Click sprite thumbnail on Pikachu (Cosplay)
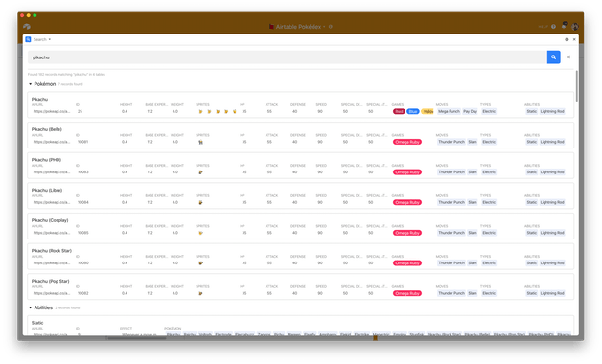 (x=200, y=233)
